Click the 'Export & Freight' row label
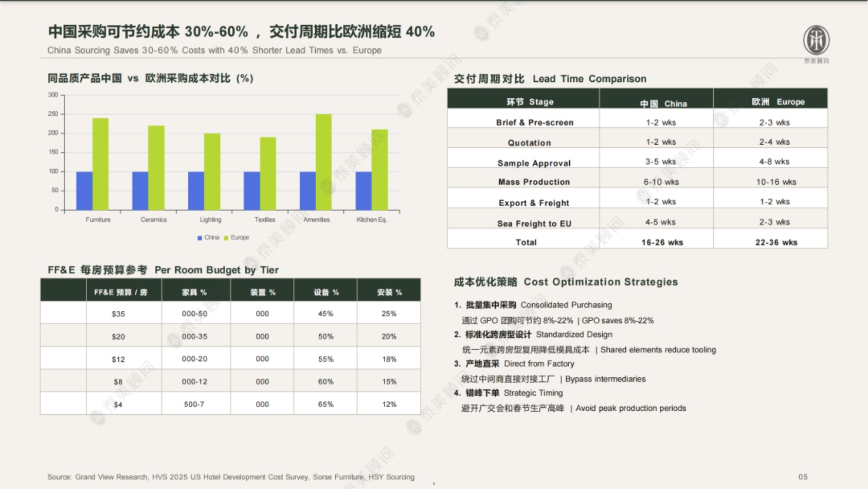Screen dimensions: 868x489 pyautogui.click(x=534, y=203)
